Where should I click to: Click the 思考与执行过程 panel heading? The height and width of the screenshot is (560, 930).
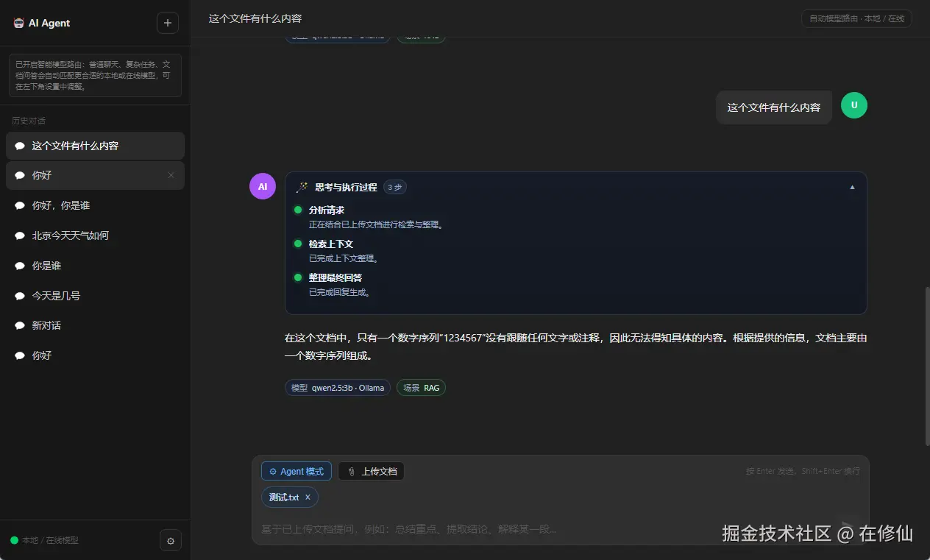pos(346,187)
